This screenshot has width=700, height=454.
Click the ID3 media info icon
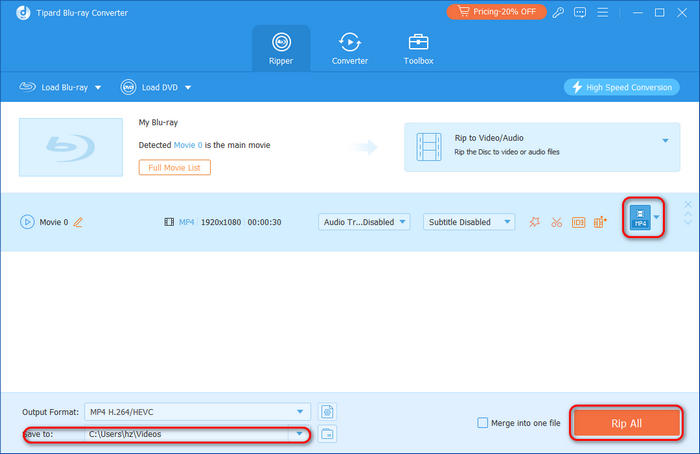578,222
